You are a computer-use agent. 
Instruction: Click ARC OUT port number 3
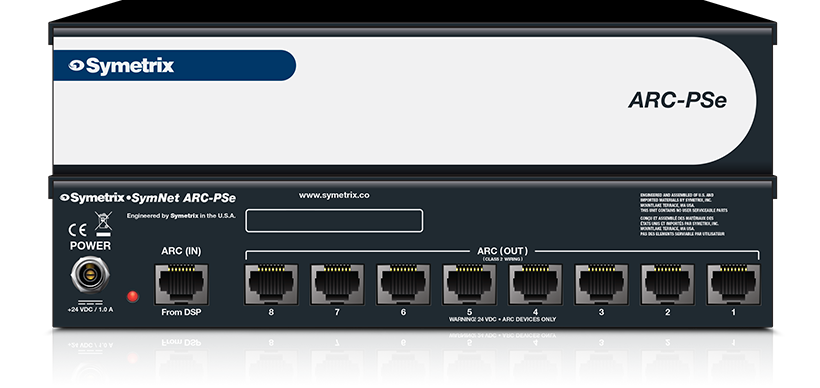[x=601, y=284]
